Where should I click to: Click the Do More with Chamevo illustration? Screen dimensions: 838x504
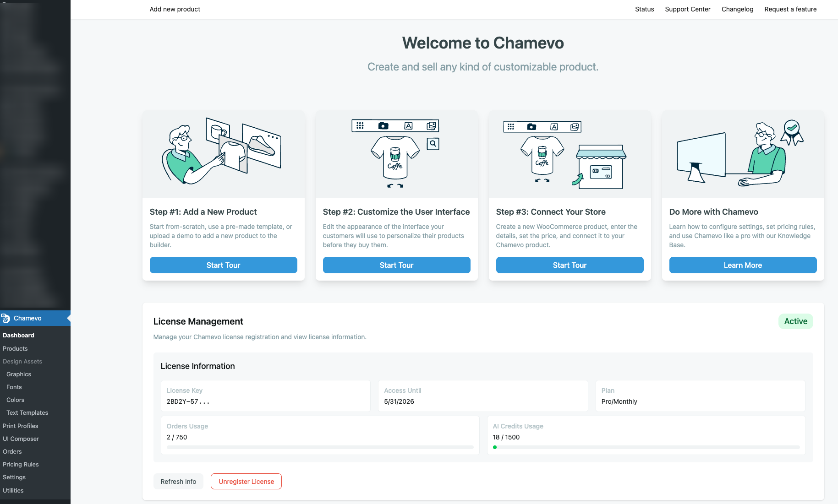(x=743, y=154)
